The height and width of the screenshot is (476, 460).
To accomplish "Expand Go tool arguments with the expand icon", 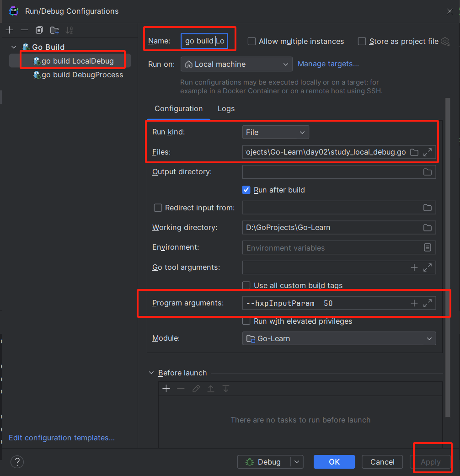I will [428, 267].
